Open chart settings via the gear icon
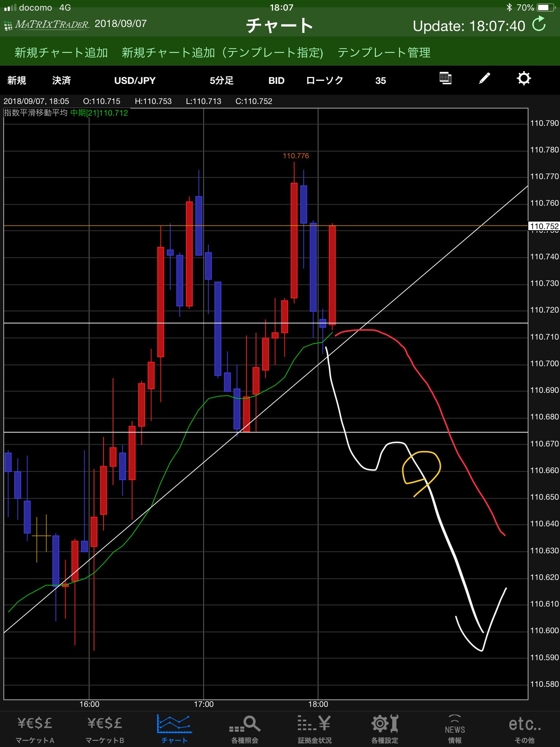Screen dimensions: 560x747 (524, 79)
